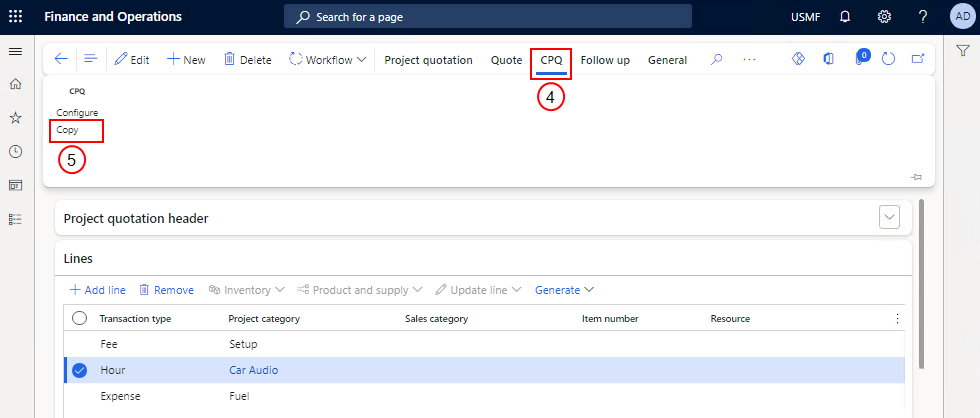
Task: Click the Delete button
Action: [248, 60]
